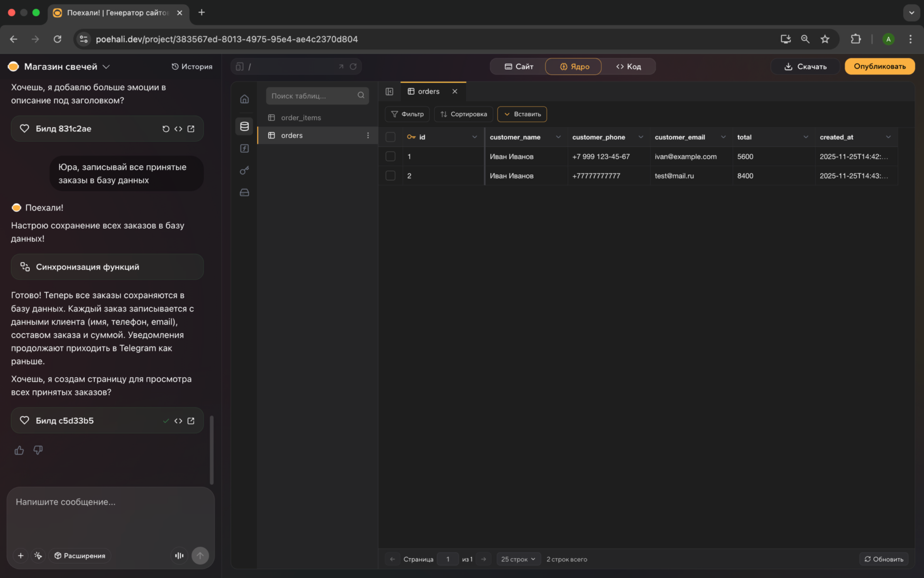
Task: Check the row 2 checkbox
Action: (390, 176)
